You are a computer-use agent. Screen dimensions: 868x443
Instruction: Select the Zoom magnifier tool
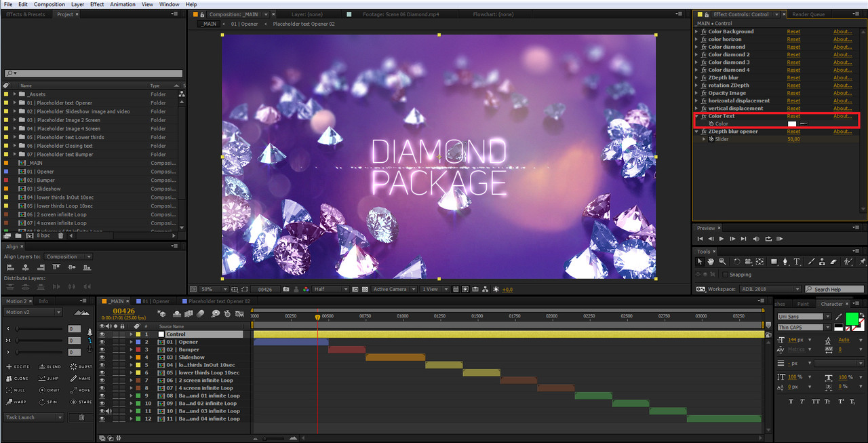click(722, 261)
